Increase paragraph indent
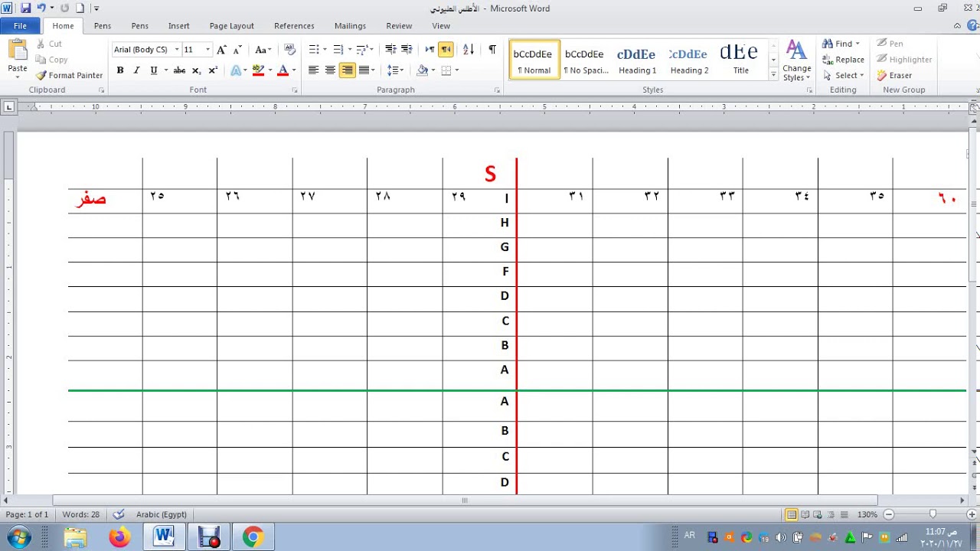The height and width of the screenshot is (551, 980). tap(407, 50)
